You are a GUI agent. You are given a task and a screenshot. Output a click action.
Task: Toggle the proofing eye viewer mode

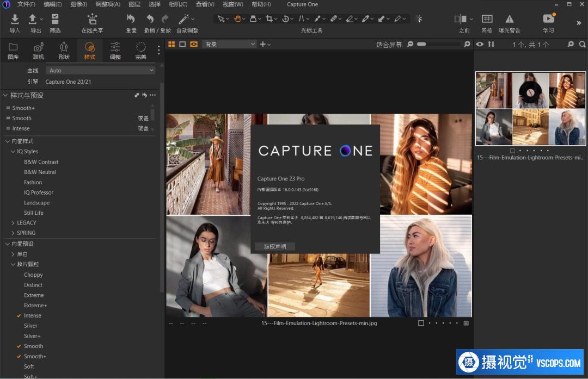193,44
